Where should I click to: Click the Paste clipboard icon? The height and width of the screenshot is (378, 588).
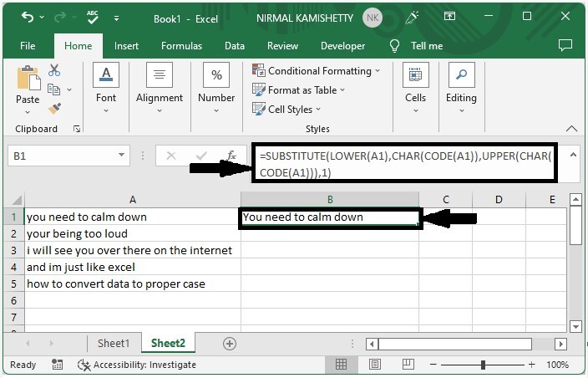[28, 78]
